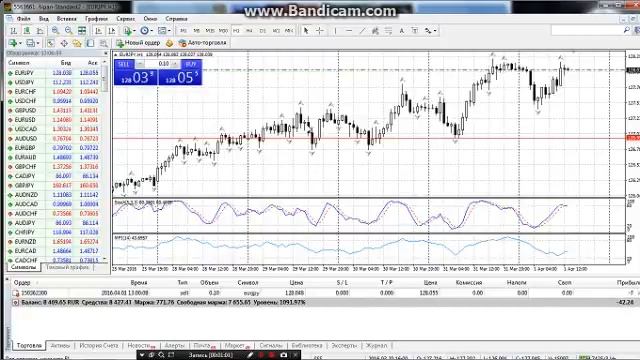The image size is (640, 360).
Task: Select the M15 timeframe
Action: pos(210,31)
